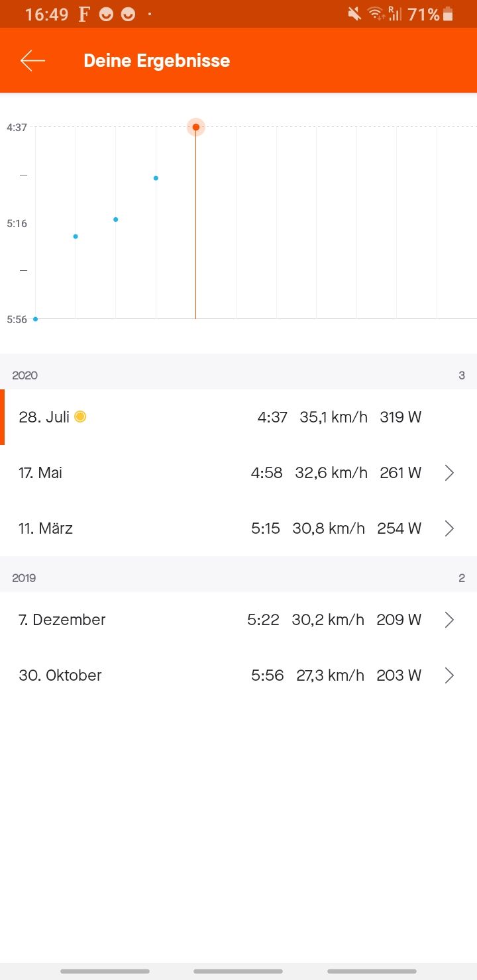
Task: Open the 30. Oktober result chevron
Action: coord(449,675)
